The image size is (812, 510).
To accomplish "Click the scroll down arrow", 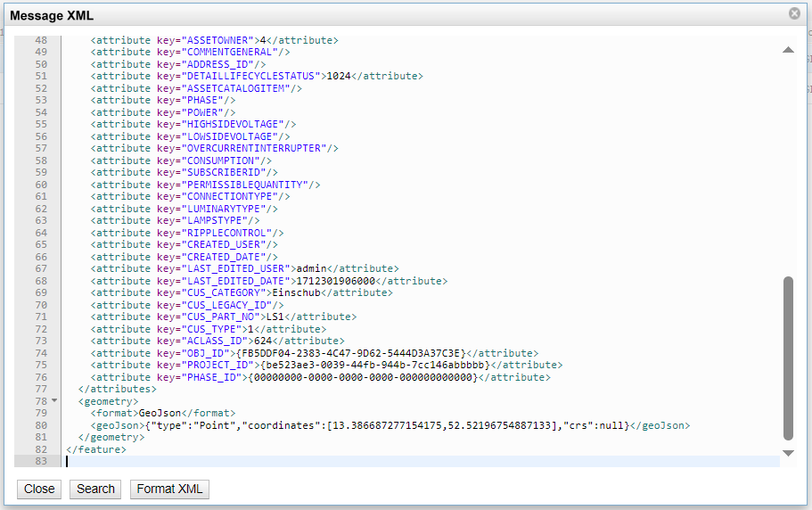I will coord(788,453).
